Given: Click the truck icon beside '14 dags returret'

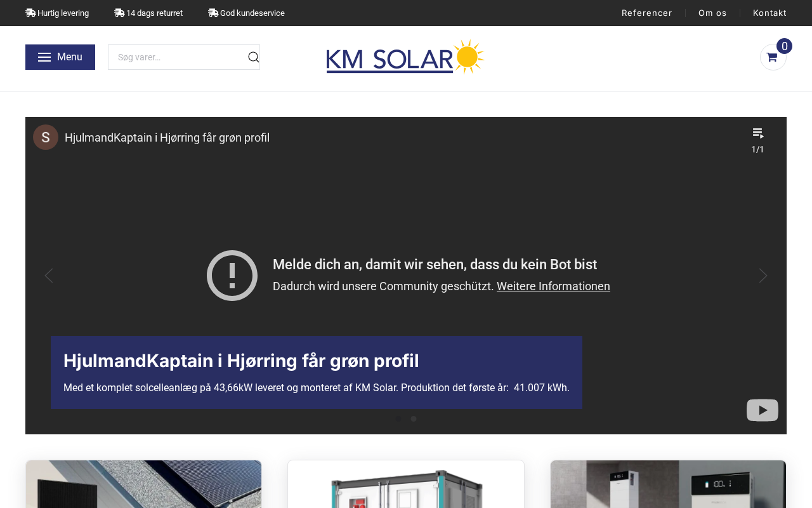Looking at the screenshot, I should [119, 13].
